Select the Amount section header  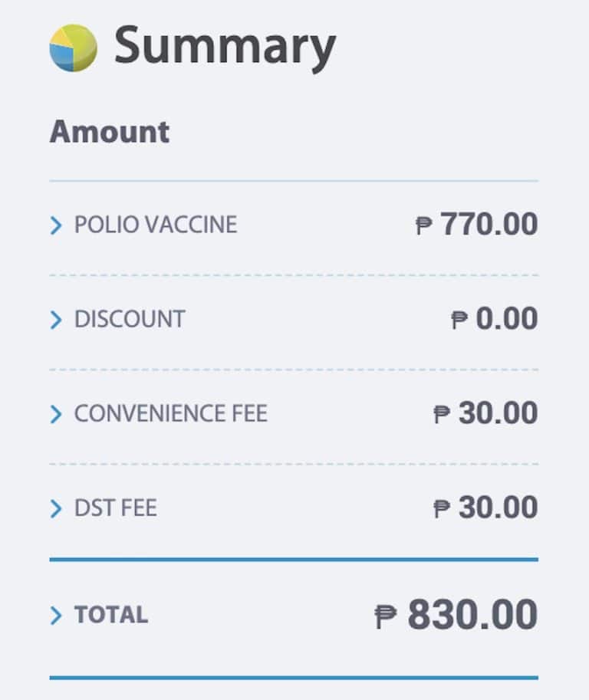click(110, 131)
